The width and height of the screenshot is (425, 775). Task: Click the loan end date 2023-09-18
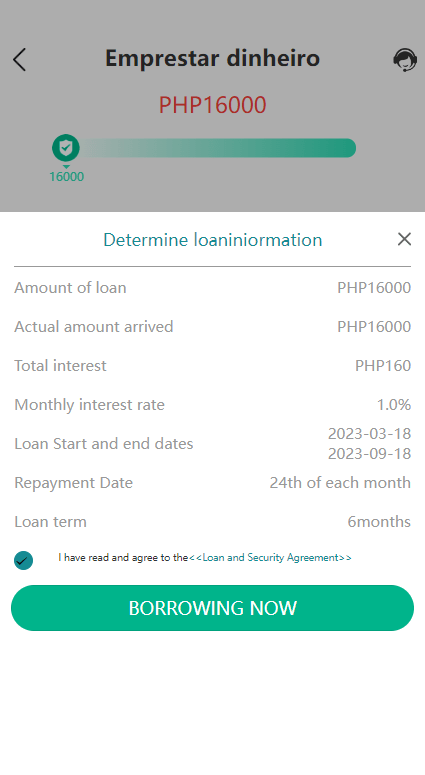[370, 454]
